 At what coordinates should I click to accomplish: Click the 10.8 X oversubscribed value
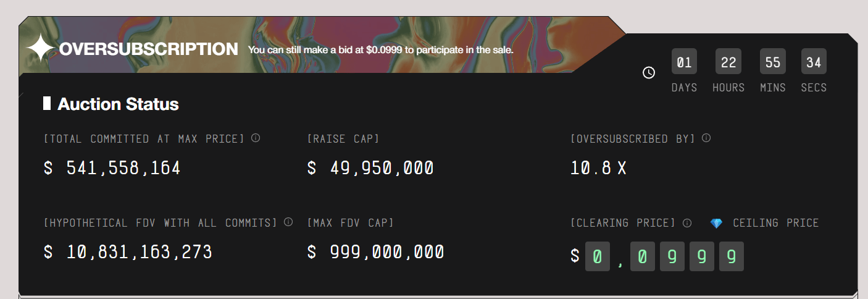click(x=598, y=168)
